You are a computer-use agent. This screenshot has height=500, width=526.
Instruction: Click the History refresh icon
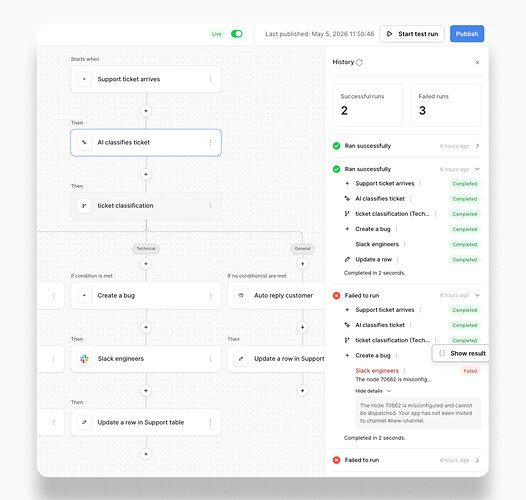(x=359, y=62)
